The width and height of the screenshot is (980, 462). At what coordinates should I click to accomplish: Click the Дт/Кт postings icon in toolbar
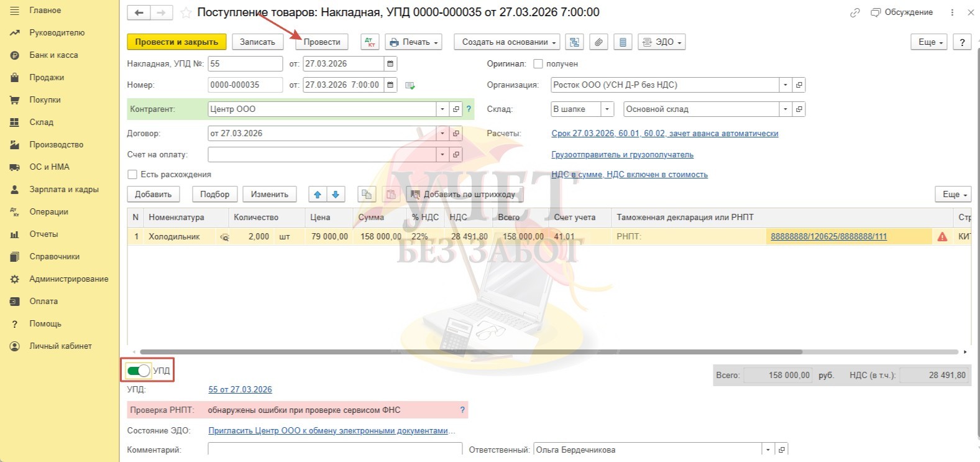pos(370,42)
